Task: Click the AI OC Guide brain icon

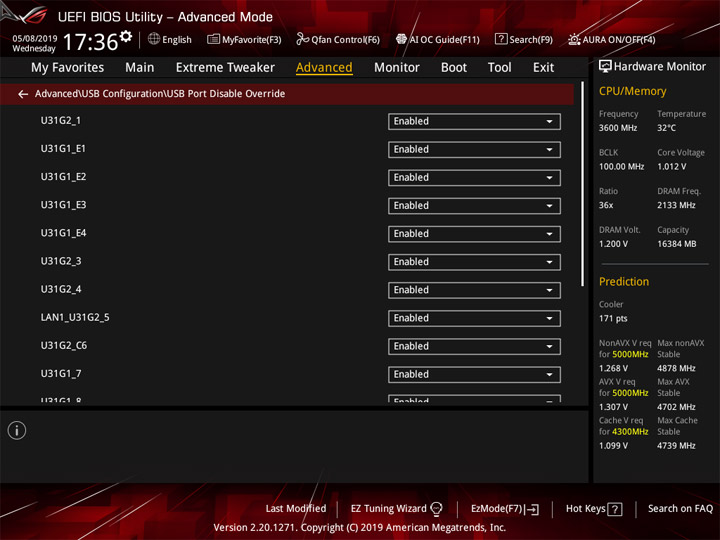Action: (401, 39)
